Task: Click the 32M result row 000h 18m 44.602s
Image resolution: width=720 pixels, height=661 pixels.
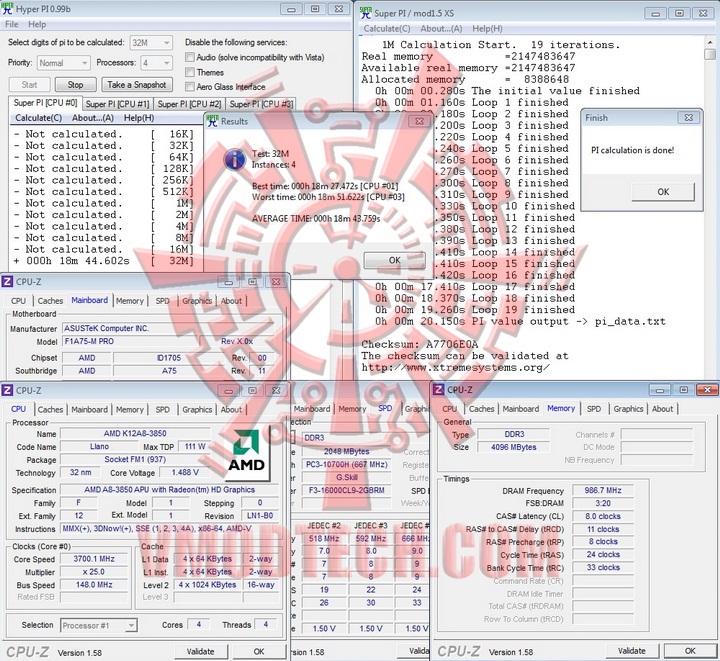Action: point(104,261)
